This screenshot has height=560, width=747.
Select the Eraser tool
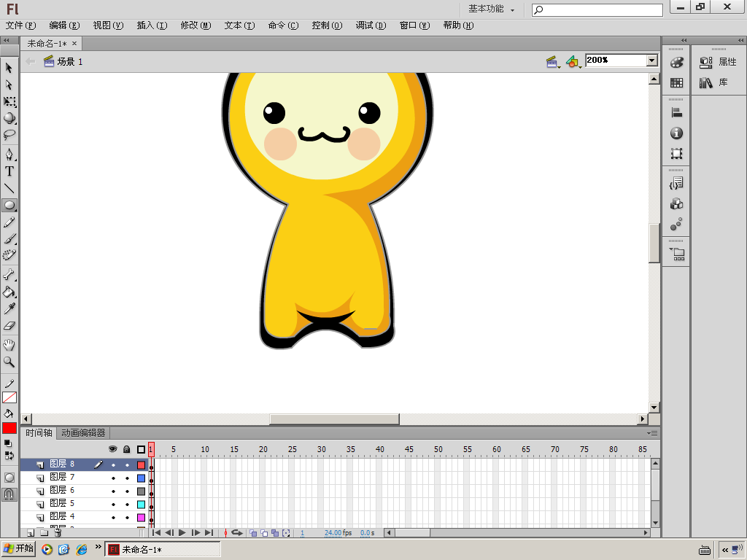pos(9,326)
